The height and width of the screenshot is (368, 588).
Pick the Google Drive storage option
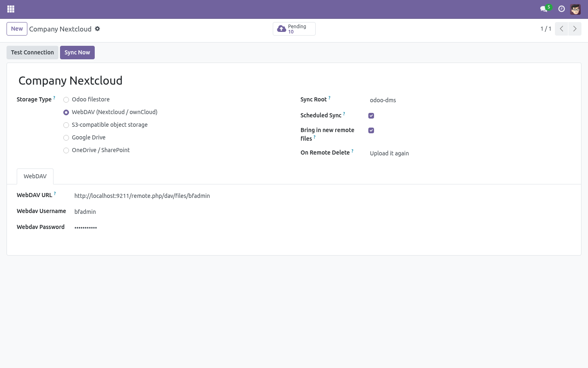(x=66, y=138)
